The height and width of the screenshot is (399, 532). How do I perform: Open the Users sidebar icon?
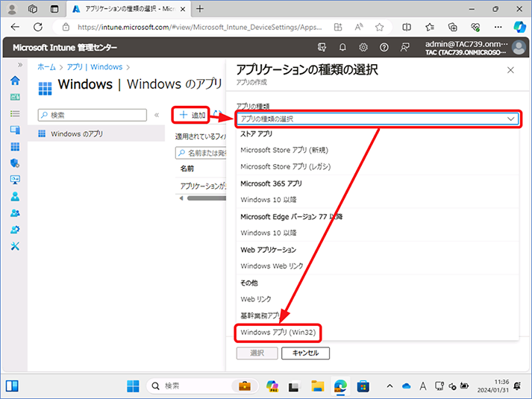15,196
